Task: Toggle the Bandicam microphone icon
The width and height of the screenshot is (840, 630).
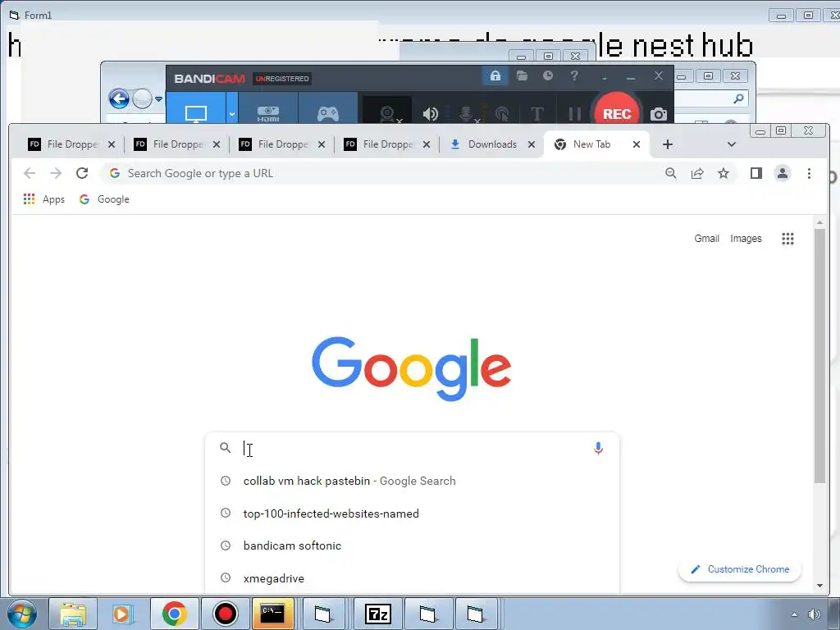Action: click(466, 113)
